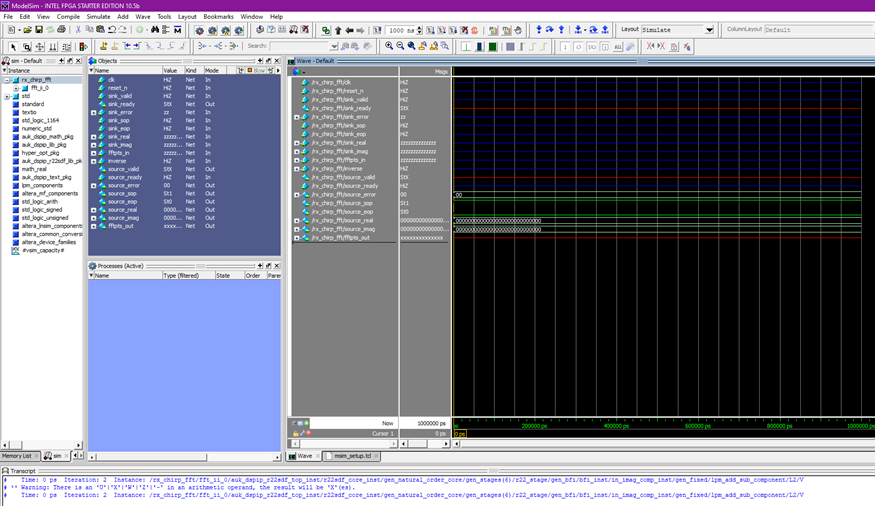Expand the sink_error signal in Objects

tap(94, 113)
